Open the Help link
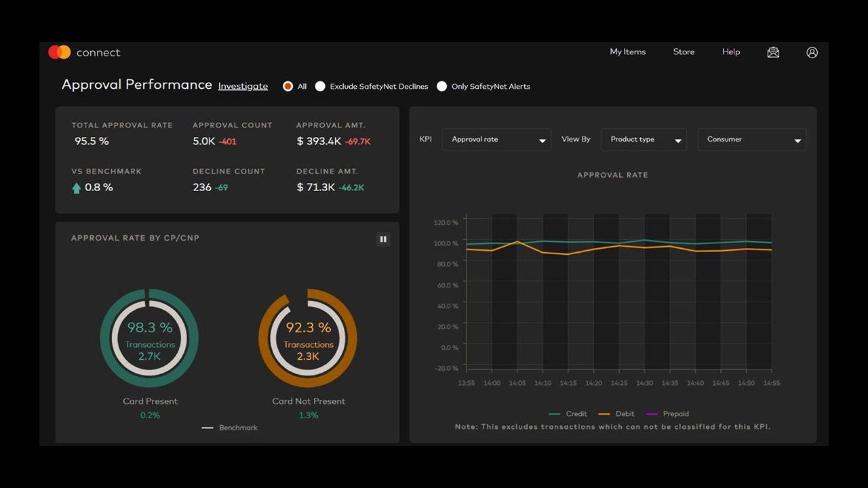The width and height of the screenshot is (868, 488). coord(731,52)
